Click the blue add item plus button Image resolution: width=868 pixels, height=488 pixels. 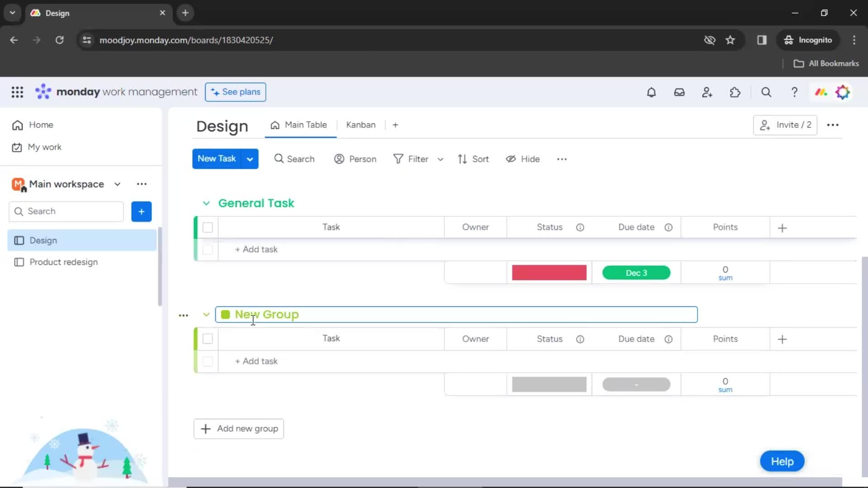[142, 211]
